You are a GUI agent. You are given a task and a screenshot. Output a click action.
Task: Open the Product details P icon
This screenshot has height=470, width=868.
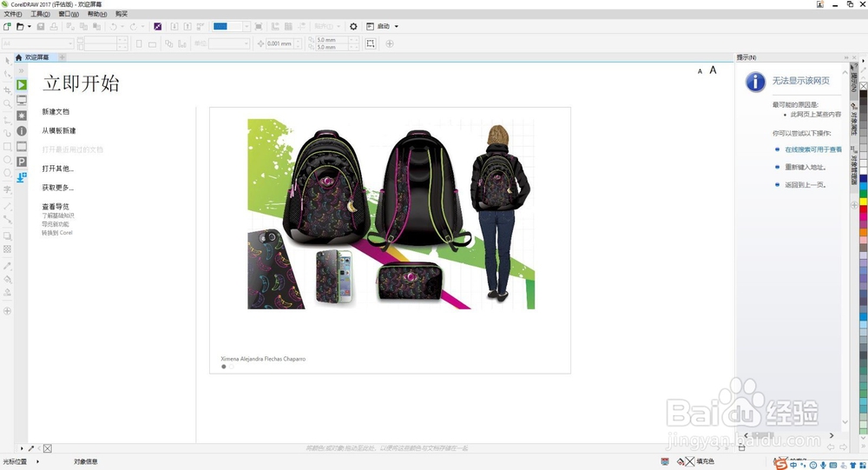click(x=22, y=162)
